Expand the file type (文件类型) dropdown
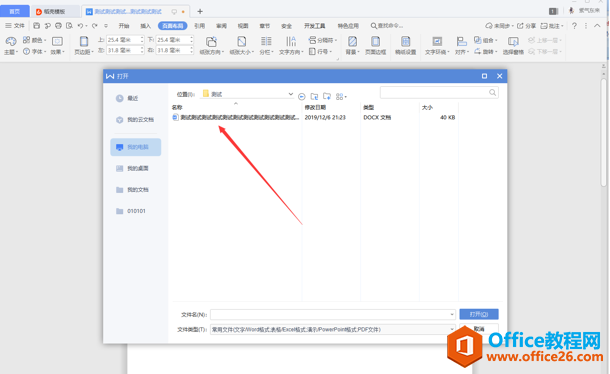The image size is (610, 374). (452, 329)
